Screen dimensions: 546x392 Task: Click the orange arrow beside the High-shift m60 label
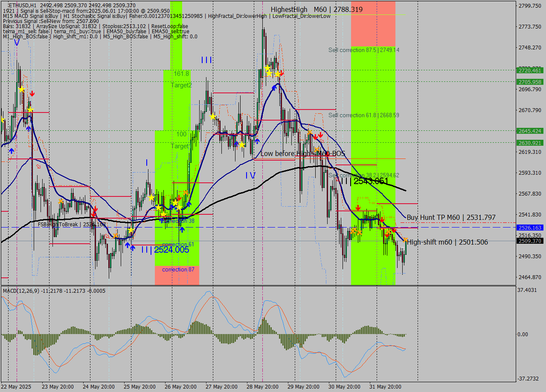(x=405, y=240)
